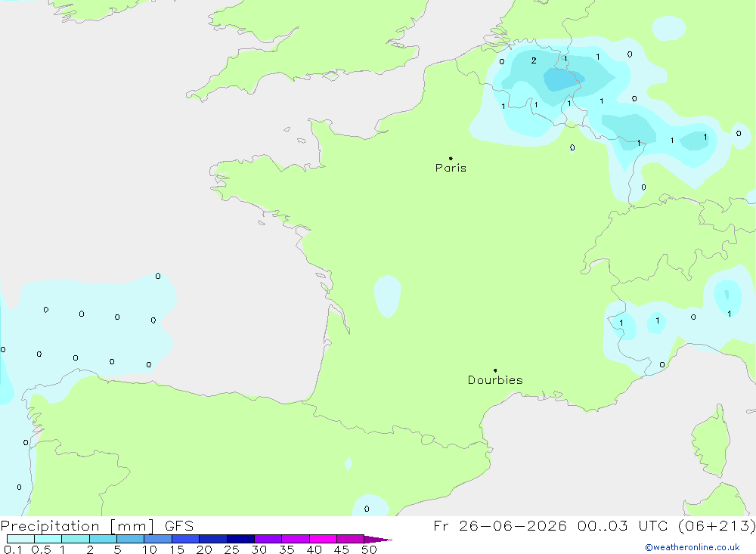Click the '(06+213)' model run text

coord(717,525)
